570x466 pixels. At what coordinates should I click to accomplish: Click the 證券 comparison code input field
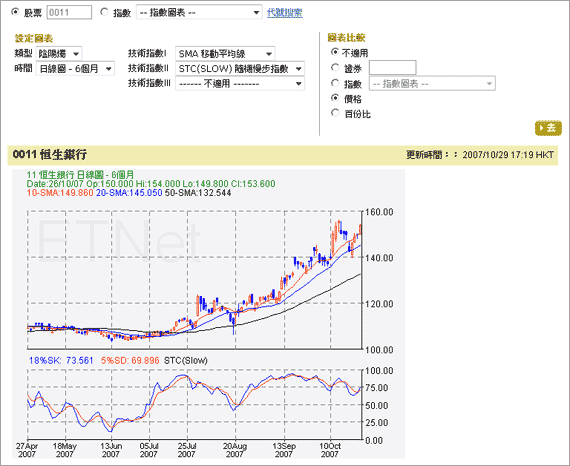pyautogui.click(x=393, y=68)
